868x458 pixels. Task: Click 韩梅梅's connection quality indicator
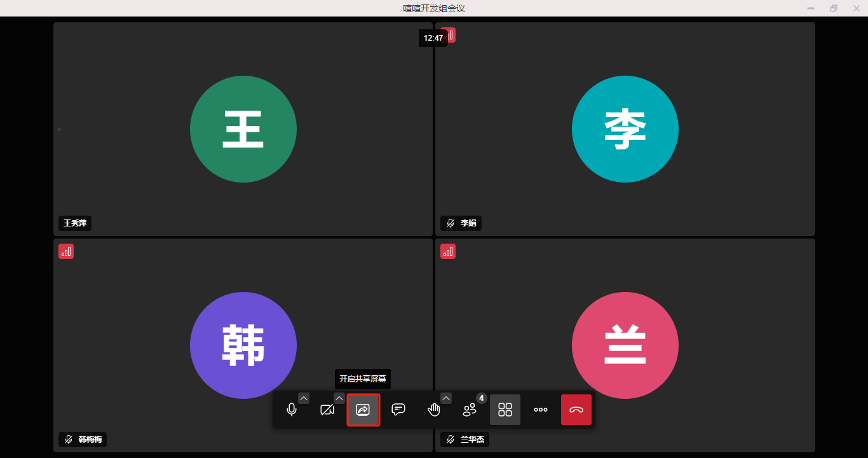pyautogui.click(x=66, y=251)
